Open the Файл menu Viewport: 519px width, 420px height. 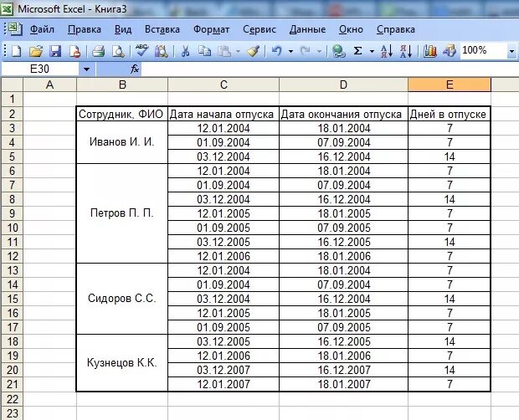[x=42, y=29]
